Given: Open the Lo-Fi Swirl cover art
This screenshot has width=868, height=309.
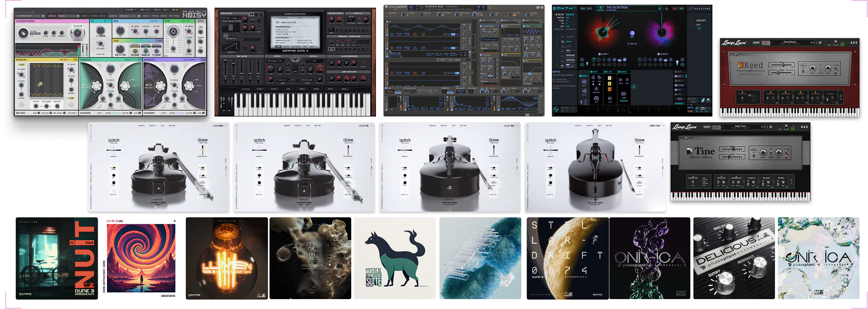Looking at the screenshot, I should point(141,259).
